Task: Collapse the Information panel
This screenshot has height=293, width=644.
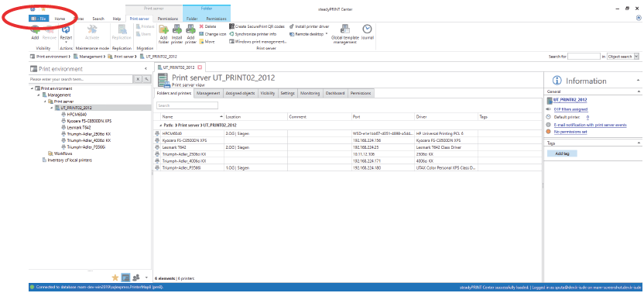Action: pyautogui.click(x=639, y=81)
